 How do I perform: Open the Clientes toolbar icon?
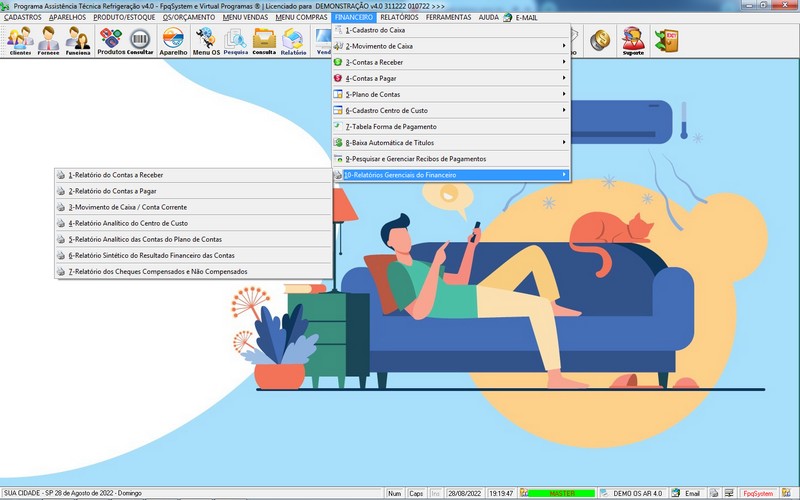click(20, 41)
